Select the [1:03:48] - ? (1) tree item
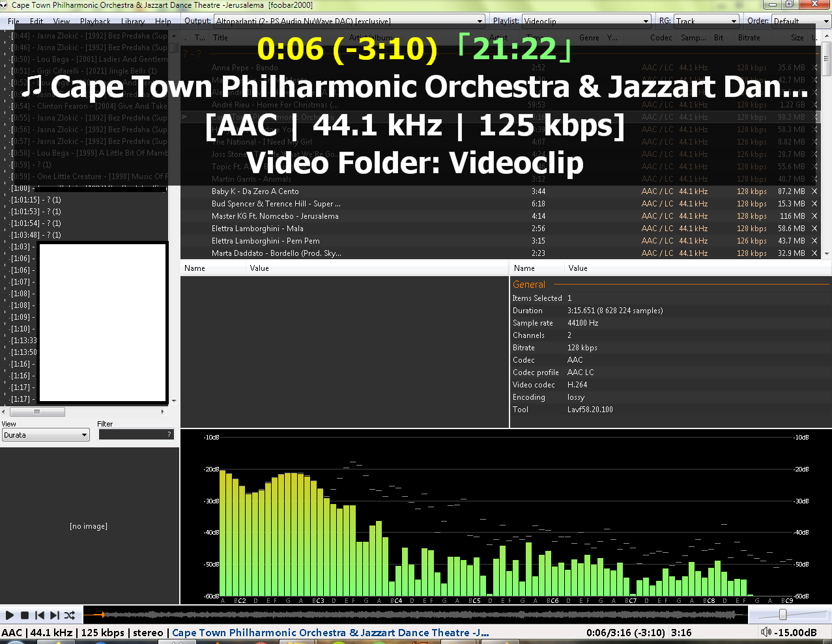 click(36, 235)
